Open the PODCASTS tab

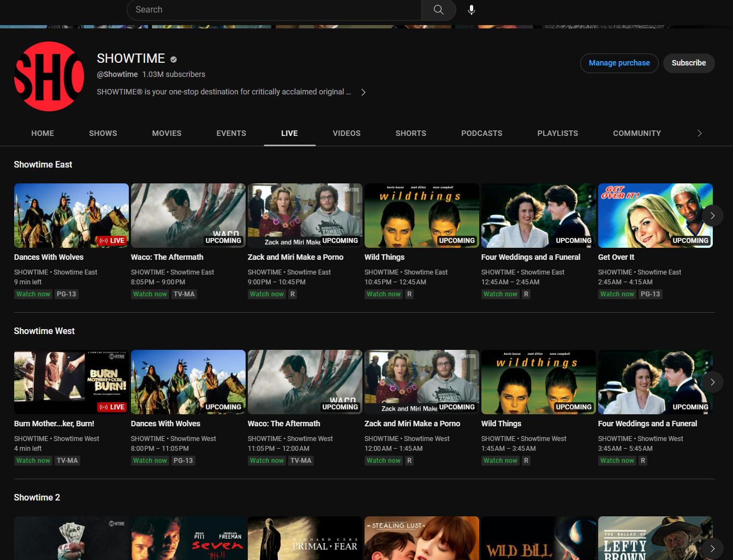[482, 133]
